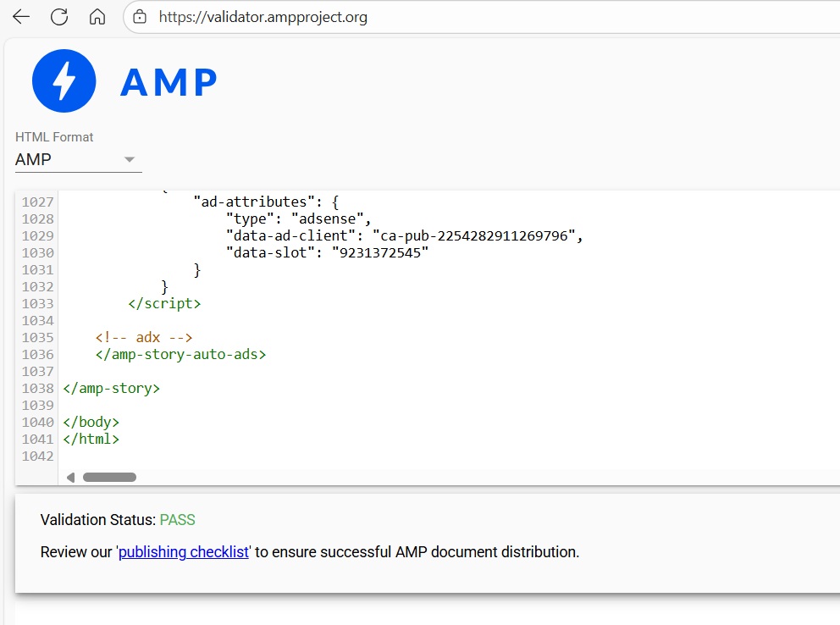This screenshot has width=840, height=625.
Task: Click the closing brace on line 1032
Action: (x=164, y=286)
